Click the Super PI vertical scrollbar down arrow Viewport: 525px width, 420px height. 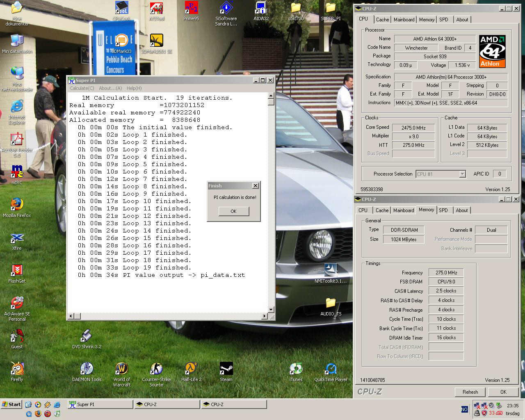(x=271, y=309)
